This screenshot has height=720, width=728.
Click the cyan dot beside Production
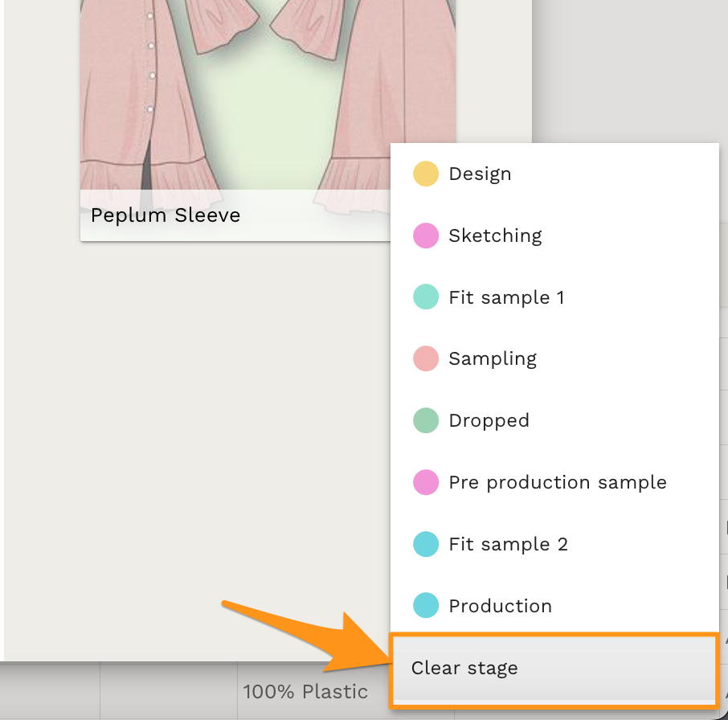click(x=426, y=606)
